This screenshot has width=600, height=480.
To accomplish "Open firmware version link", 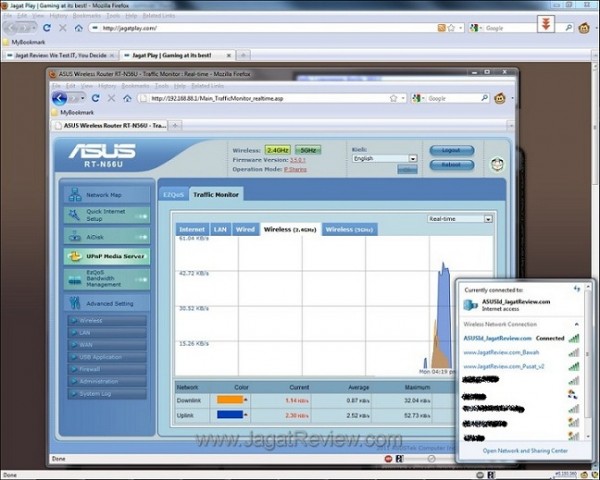I will (297, 160).
